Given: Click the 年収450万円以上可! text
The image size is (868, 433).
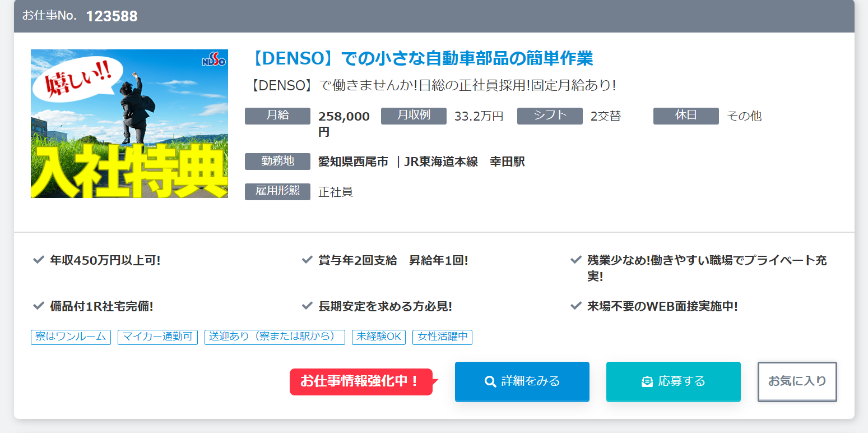Looking at the screenshot, I should [x=105, y=260].
